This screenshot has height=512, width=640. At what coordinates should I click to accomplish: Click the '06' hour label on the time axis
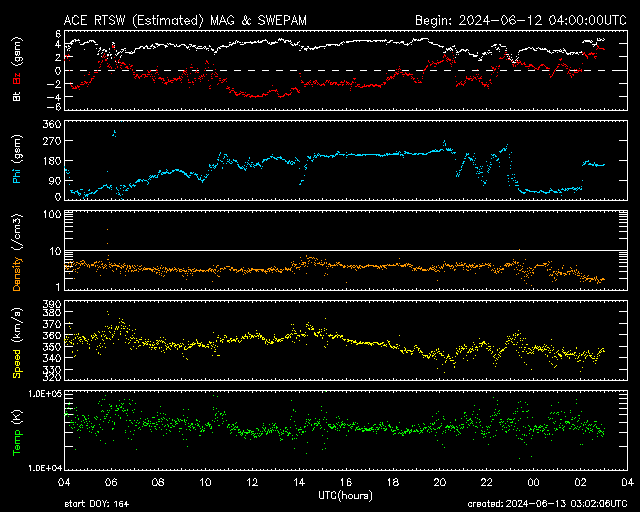[x=111, y=483]
